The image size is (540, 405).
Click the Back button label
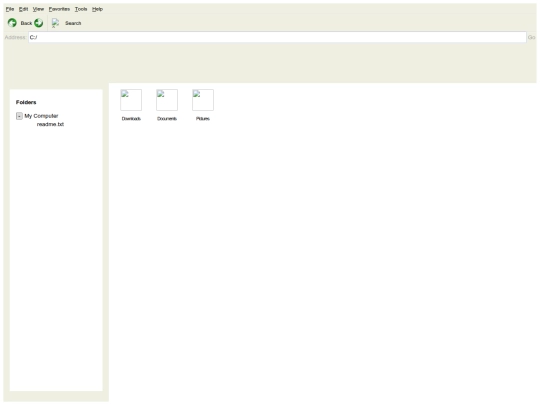point(26,23)
